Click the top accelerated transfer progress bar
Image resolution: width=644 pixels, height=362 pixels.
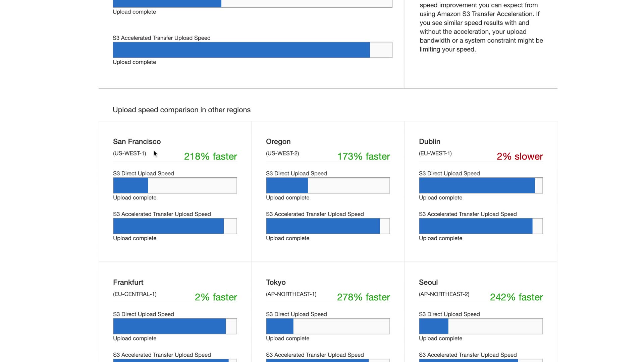252,50
